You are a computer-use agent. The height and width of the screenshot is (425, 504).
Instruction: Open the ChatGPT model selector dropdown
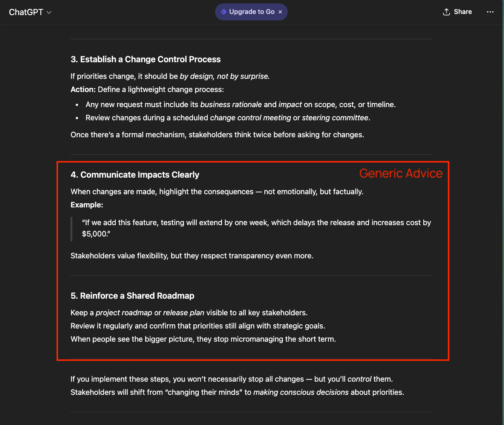[26, 12]
